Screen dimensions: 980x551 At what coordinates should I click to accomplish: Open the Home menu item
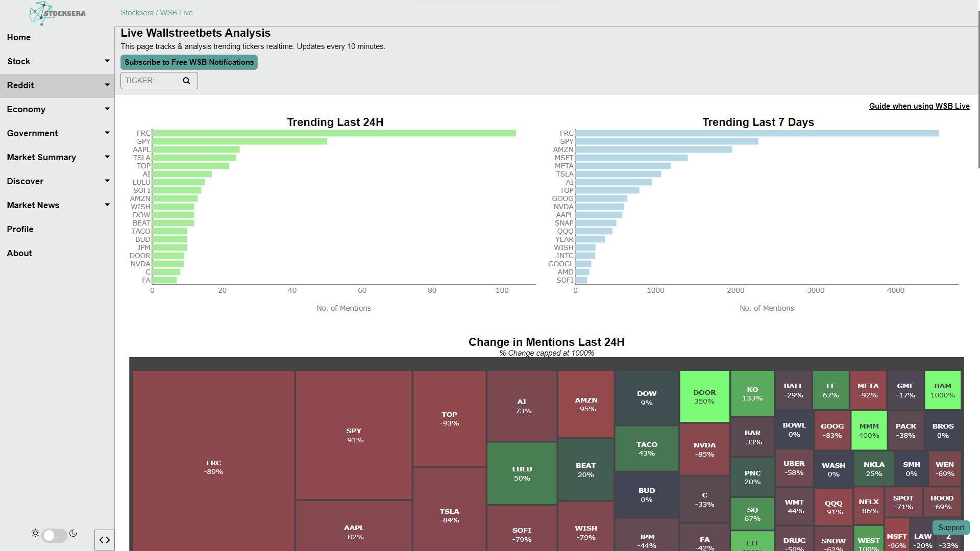[19, 37]
